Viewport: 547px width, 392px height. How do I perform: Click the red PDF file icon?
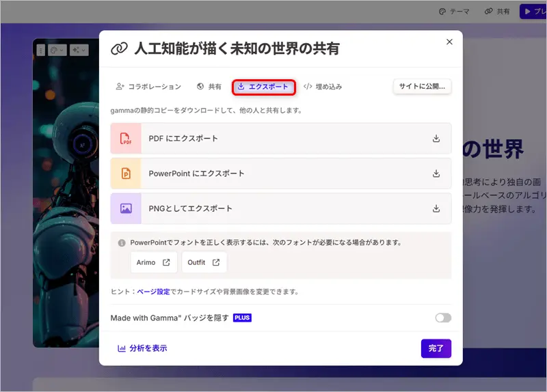coord(126,139)
